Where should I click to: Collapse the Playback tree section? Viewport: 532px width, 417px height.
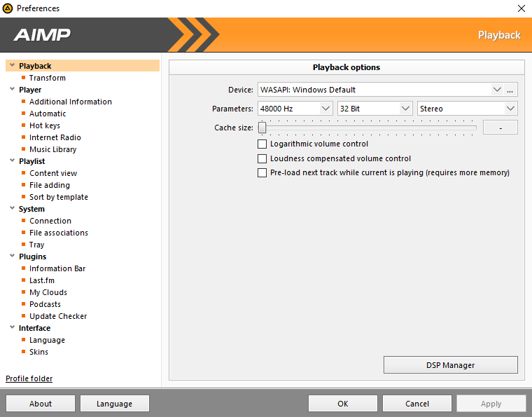pos(12,65)
